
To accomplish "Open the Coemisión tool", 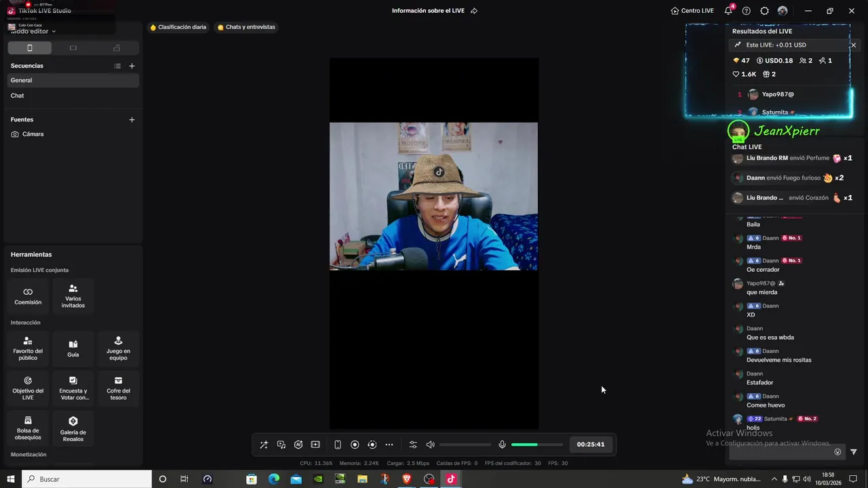I will [x=28, y=296].
